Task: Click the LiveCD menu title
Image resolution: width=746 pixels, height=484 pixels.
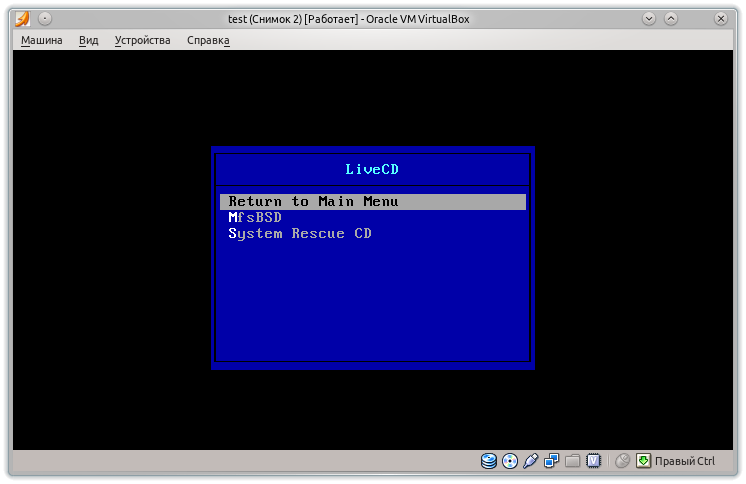Action: (x=372, y=169)
